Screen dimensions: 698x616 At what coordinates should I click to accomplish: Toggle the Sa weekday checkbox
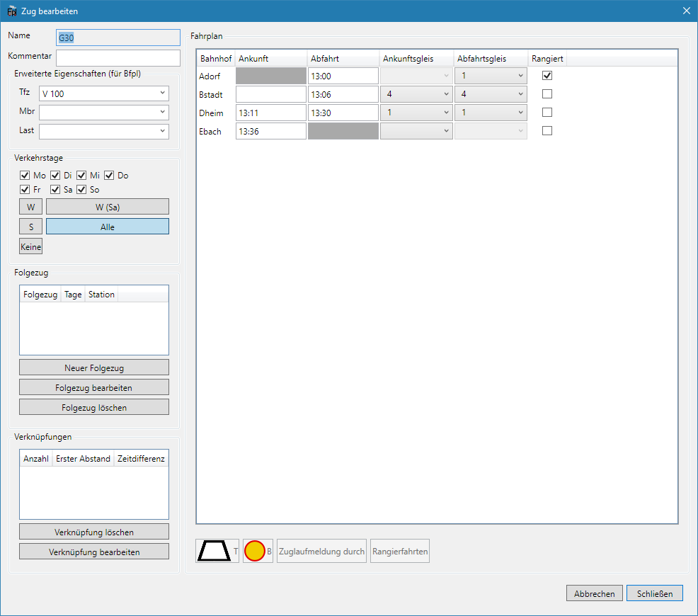click(55, 190)
